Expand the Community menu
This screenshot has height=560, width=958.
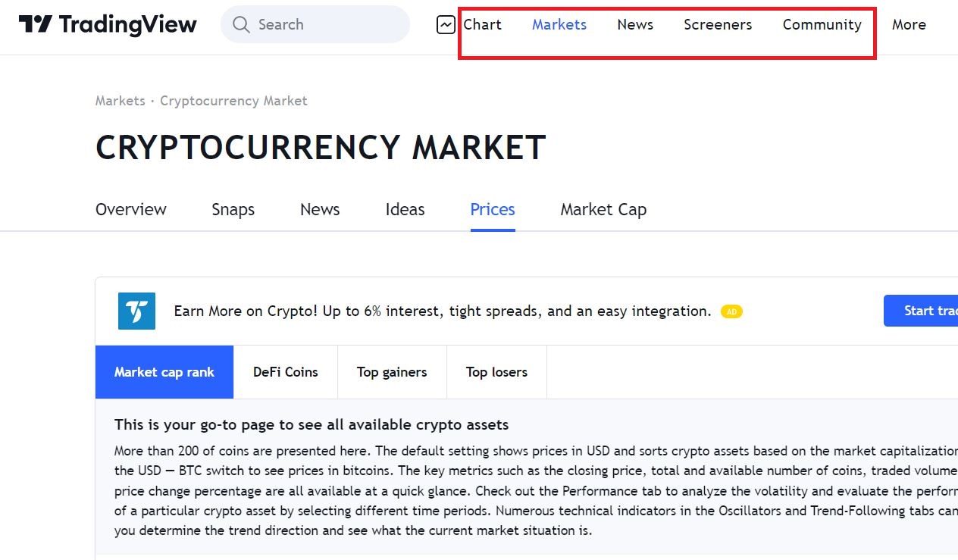[822, 25]
